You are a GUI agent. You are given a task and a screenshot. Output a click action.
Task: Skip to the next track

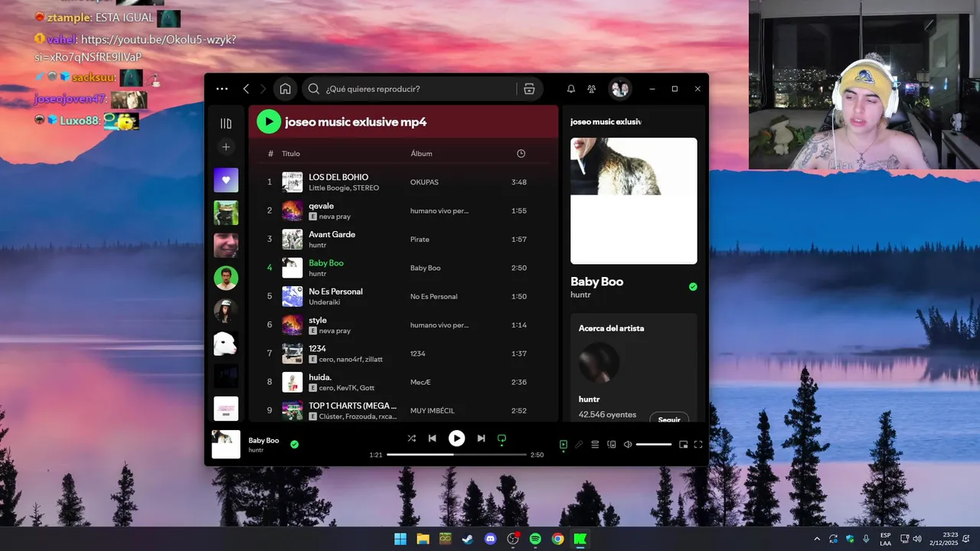coord(481,439)
